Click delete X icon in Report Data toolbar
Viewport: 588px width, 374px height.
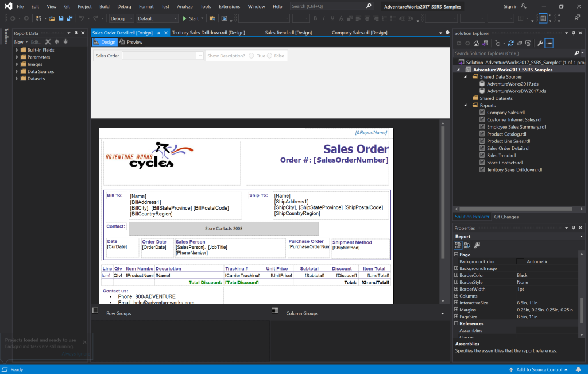click(x=48, y=42)
